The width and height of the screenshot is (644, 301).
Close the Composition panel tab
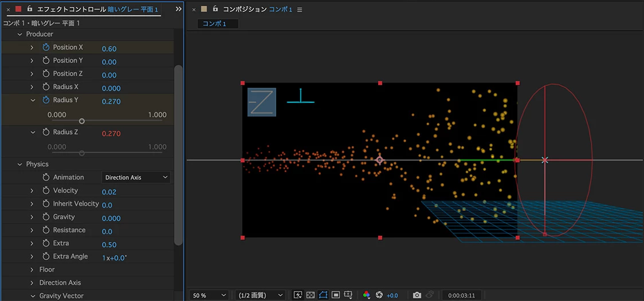194,9
